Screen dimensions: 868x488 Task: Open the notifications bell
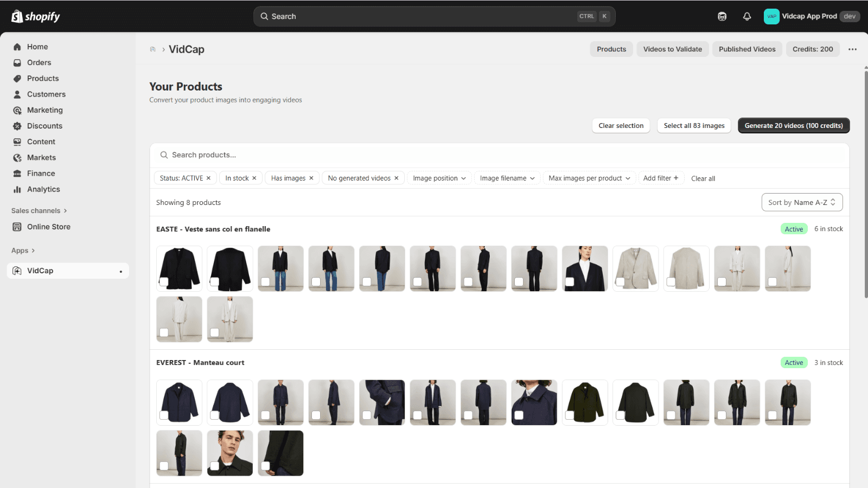pos(747,16)
